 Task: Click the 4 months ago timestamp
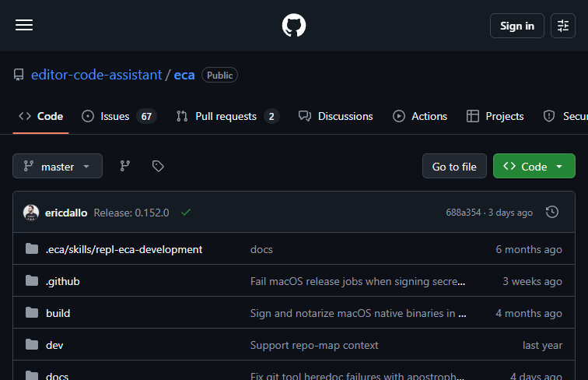[529, 313]
